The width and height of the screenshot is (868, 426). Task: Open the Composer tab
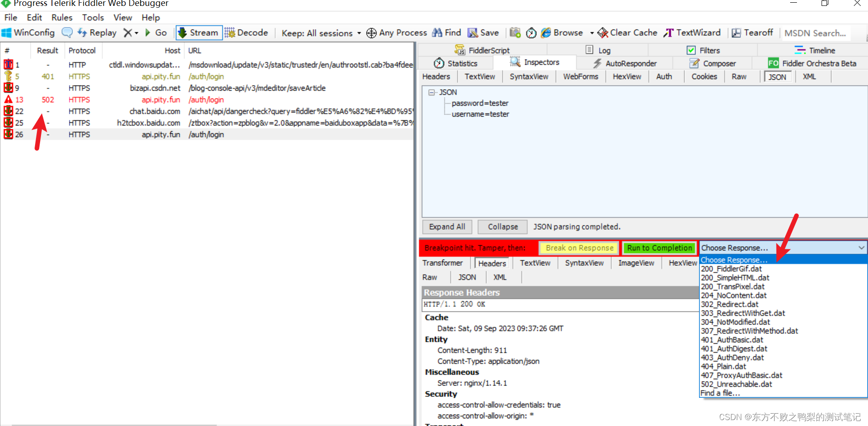click(713, 63)
